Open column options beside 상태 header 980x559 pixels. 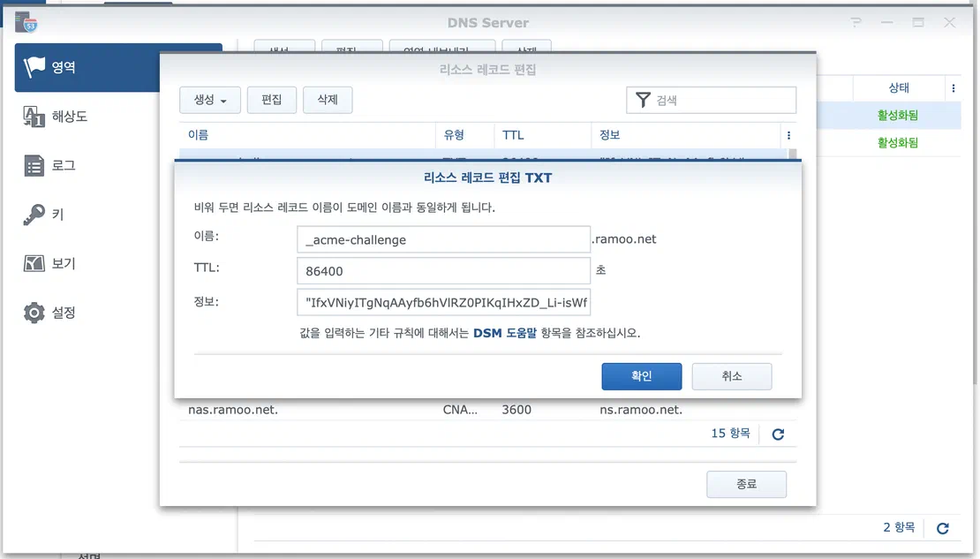[x=954, y=88]
